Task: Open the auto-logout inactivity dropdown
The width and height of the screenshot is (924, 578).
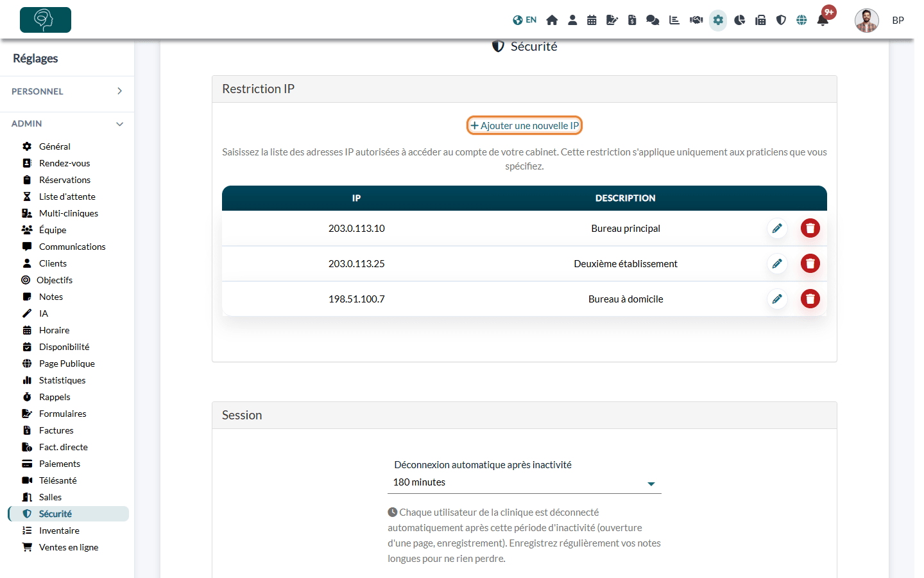Action: (x=524, y=483)
